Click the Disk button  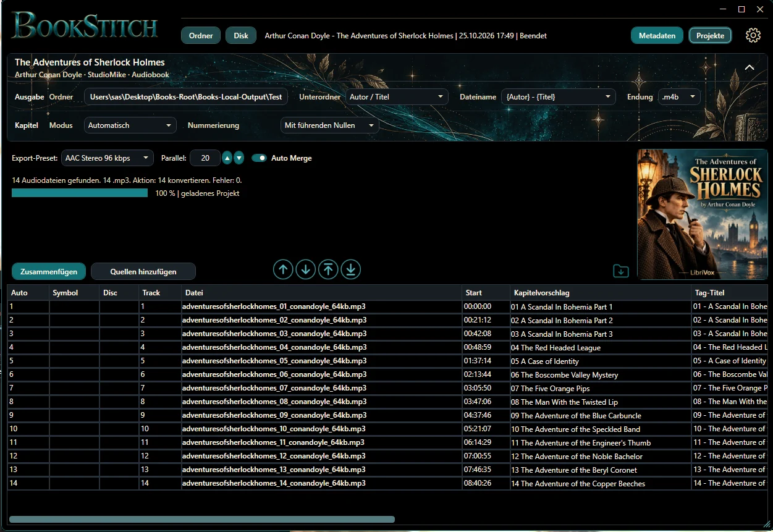pos(241,35)
